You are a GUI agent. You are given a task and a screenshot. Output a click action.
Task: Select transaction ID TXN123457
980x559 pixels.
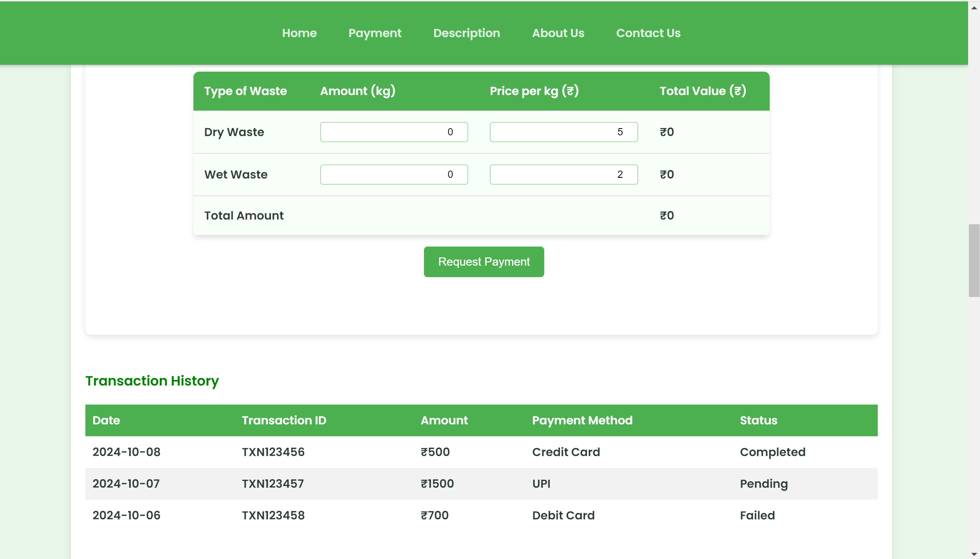(272, 484)
